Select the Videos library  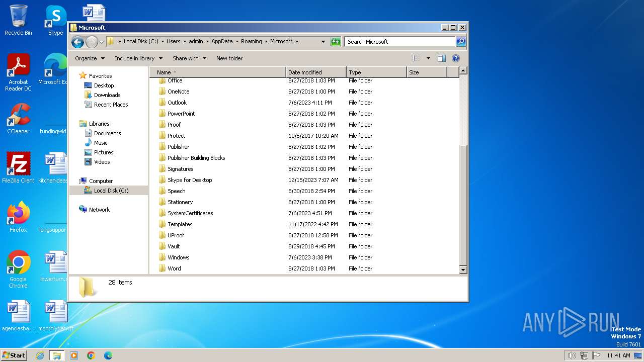(x=102, y=162)
